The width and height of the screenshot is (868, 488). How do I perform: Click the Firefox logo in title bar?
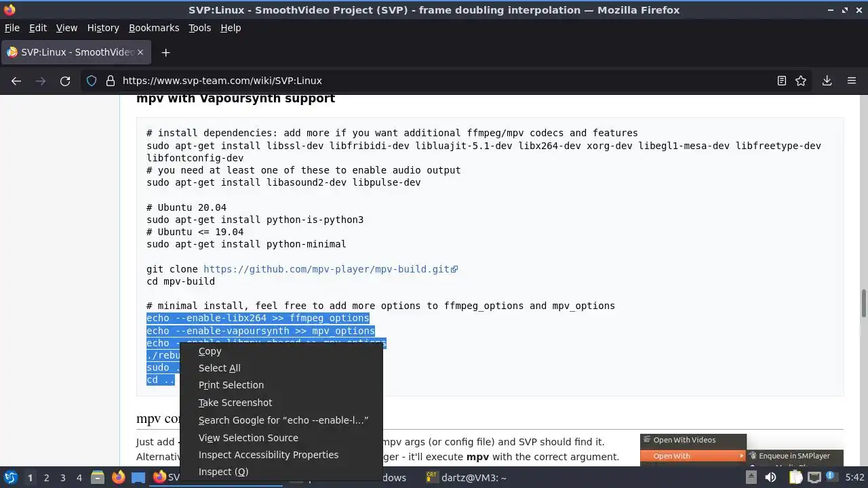pyautogui.click(x=9, y=9)
